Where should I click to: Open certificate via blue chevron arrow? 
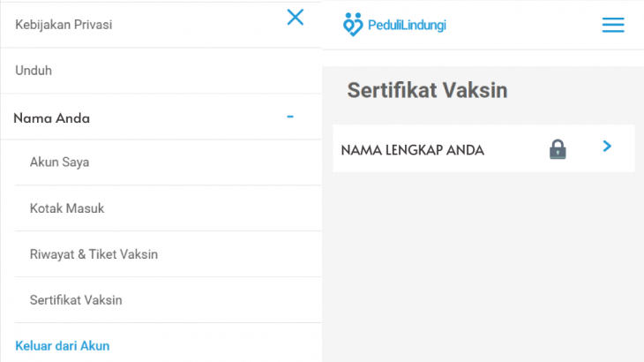click(607, 147)
